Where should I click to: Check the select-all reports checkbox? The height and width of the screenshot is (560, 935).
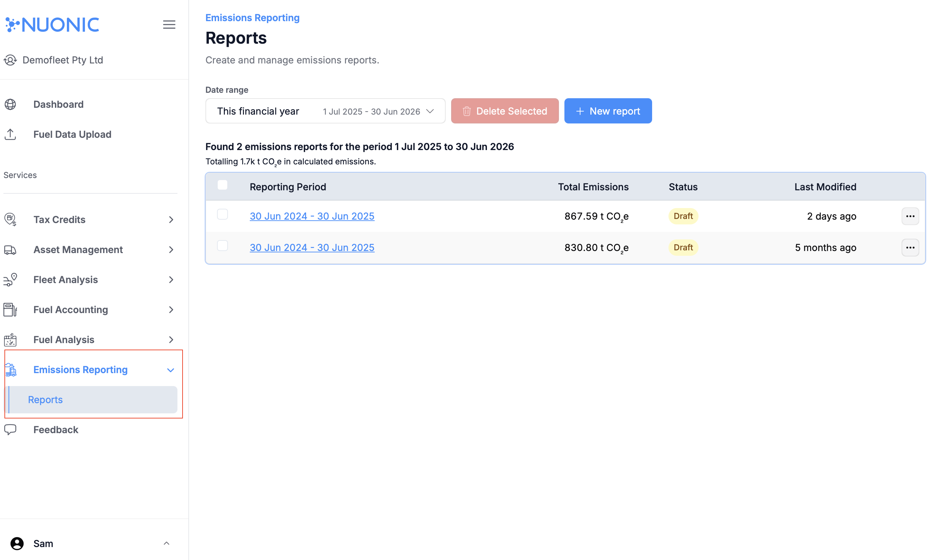click(222, 185)
